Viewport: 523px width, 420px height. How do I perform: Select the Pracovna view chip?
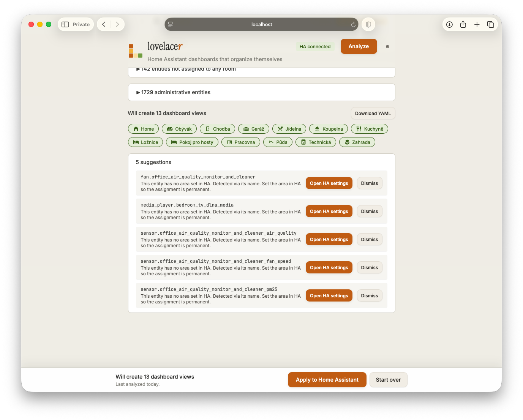click(241, 142)
